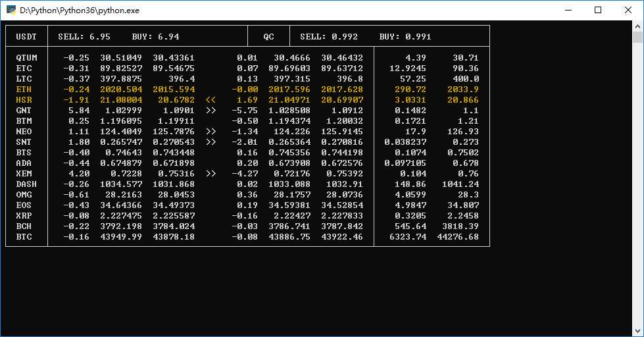Click value 34.807 in EOS row
Viewport: 644px width, 337px height.
tap(463, 205)
